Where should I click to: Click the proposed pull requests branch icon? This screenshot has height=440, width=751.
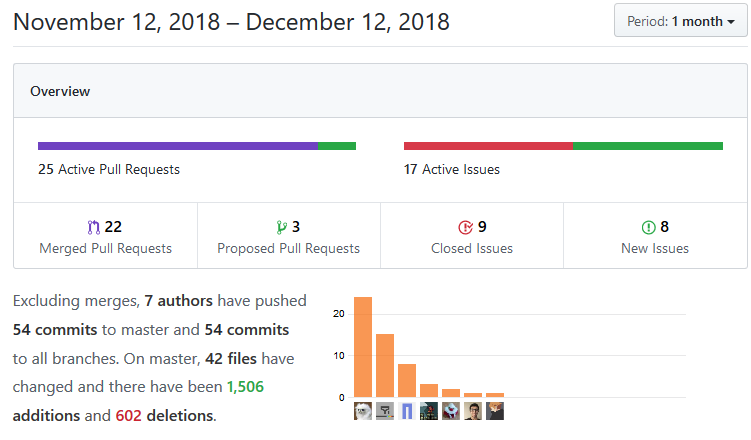(282, 227)
